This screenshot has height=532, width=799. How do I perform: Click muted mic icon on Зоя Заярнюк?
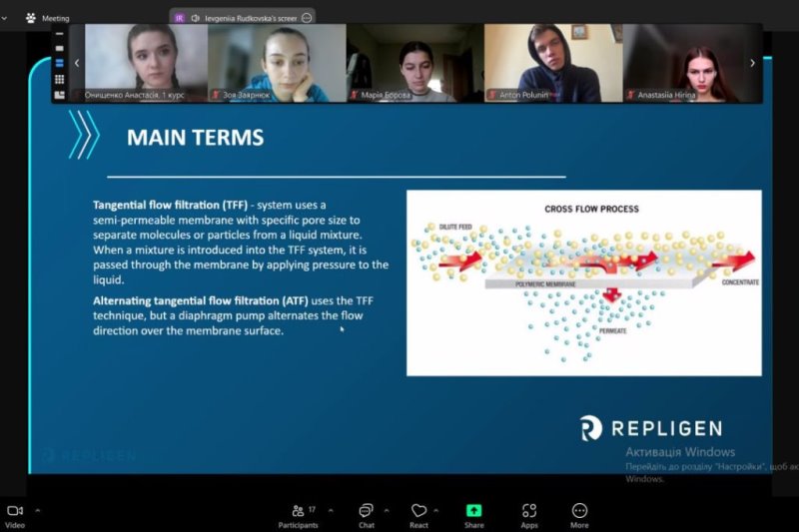pyautogui.click(x=216, y=95)
